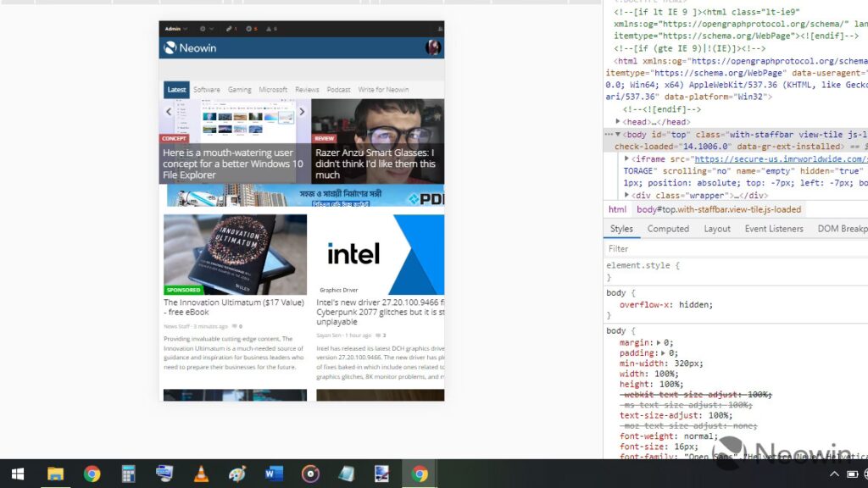Open Microsoft Word from the taskbar
Screen dimensions: 868x488
click(274, 474)
